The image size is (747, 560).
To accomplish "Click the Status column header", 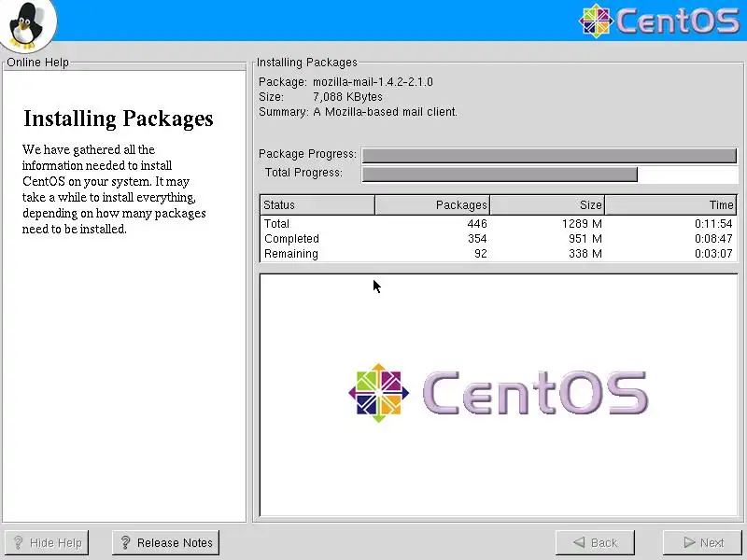I will click(x=317, y=204).
